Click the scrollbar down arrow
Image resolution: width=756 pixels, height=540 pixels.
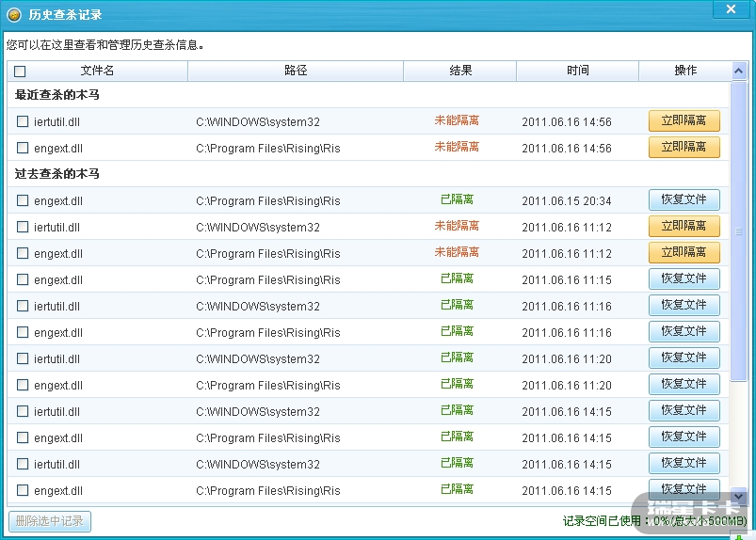pyautogui.click(x=739, y=496)
